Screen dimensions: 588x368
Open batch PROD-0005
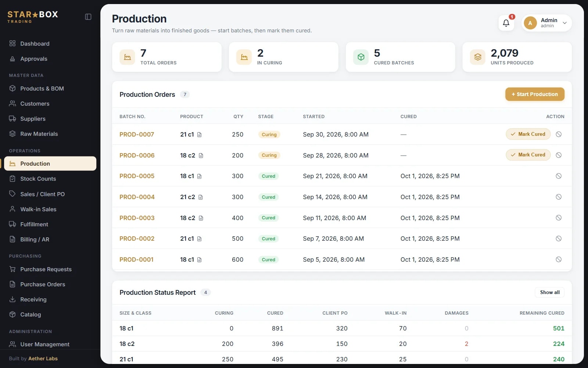(x=137, y=176)
